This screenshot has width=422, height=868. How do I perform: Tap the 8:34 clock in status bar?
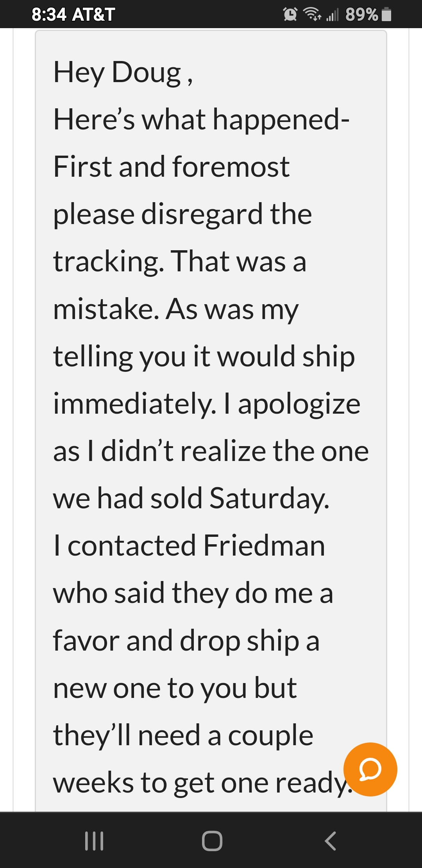click(x=49, y=14)
